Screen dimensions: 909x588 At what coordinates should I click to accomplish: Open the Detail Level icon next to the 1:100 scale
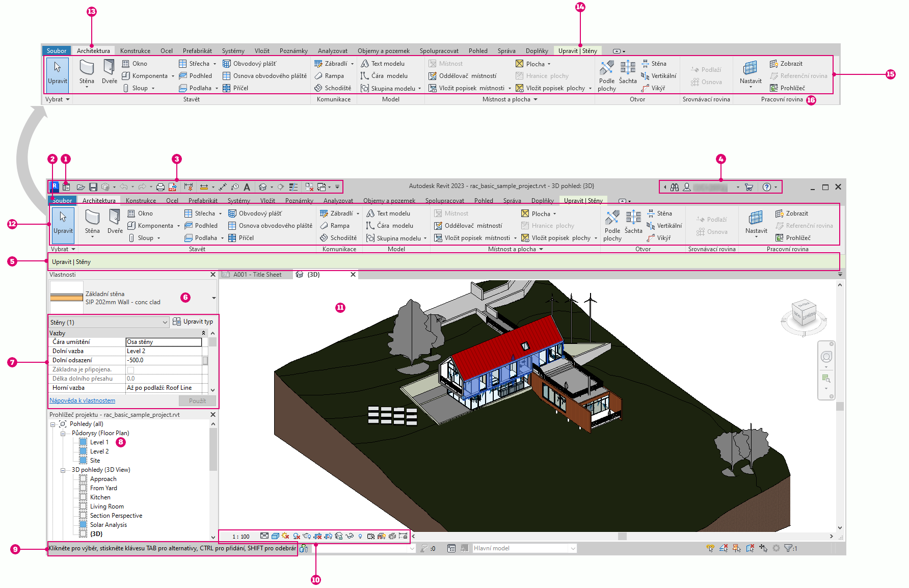264,536
